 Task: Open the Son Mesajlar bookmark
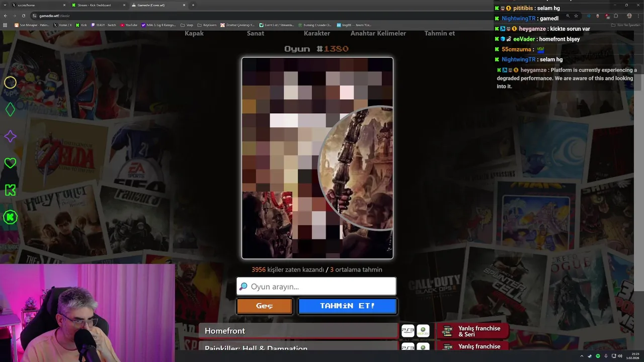[x=32, y=25]
